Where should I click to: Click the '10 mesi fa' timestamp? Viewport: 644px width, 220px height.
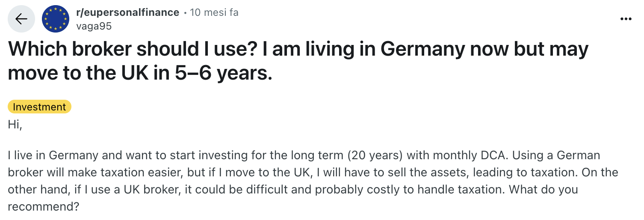tap(214, 12)
